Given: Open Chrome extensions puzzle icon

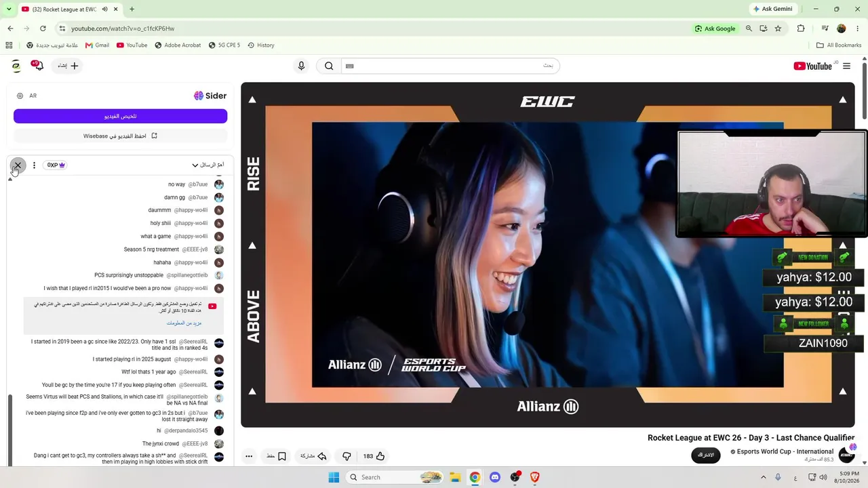Looking at the screenshot, I should 801,28.
